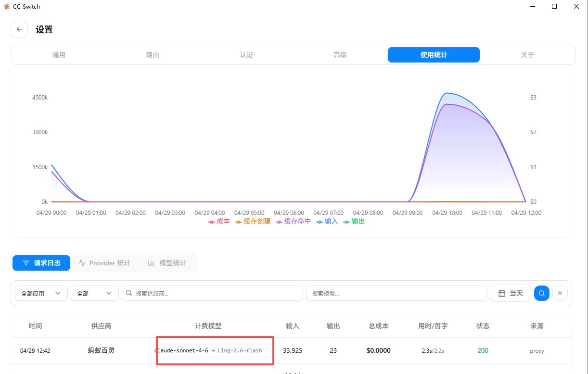Close the CC Switch window
Screen dimensions: 588x374
point(576,7)
